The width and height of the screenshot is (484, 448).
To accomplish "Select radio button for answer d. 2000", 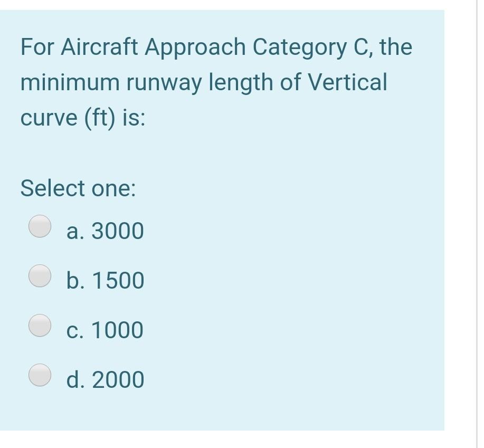I will click(40, 374).
